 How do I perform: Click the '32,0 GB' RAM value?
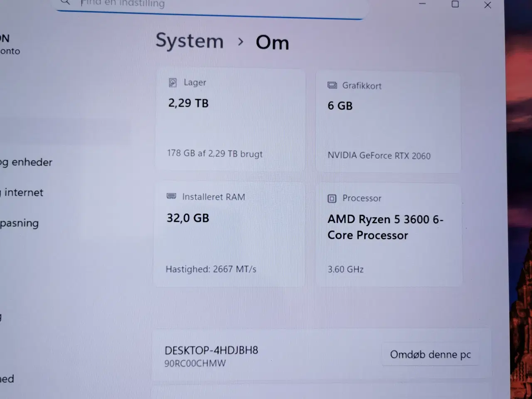click(188, 218)
